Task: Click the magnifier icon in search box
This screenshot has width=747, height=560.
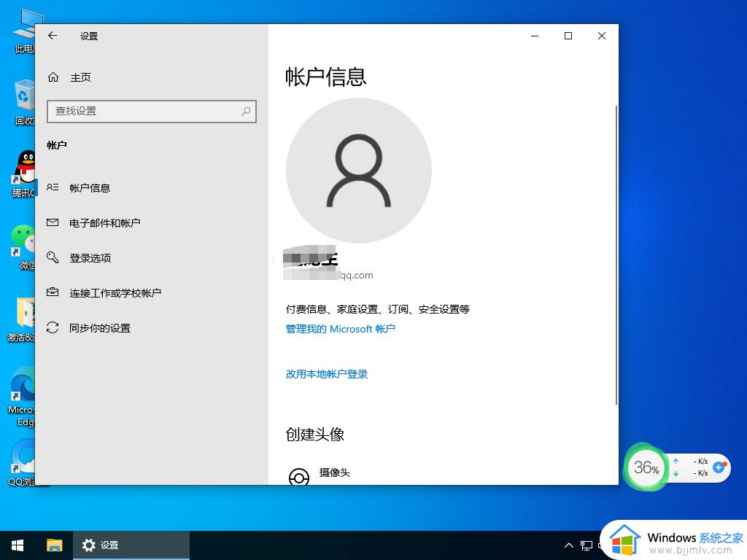Action: pyautogui.click(x=245, y=112)
